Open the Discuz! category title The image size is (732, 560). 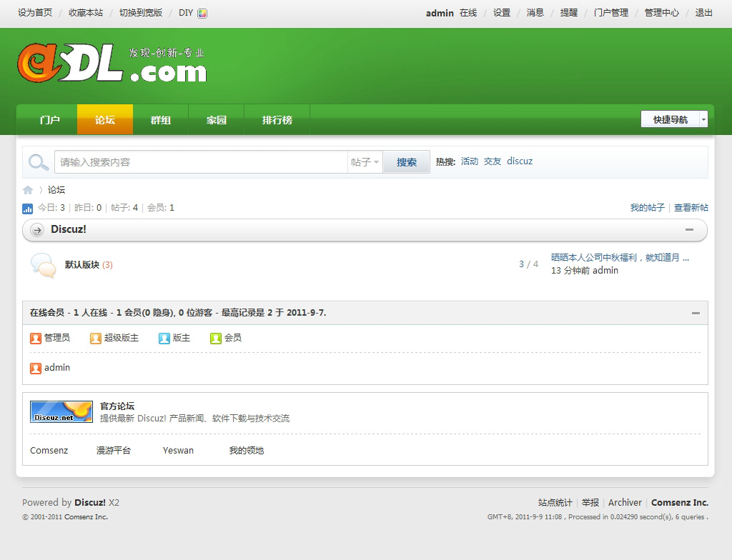click(x=69, y=229)
